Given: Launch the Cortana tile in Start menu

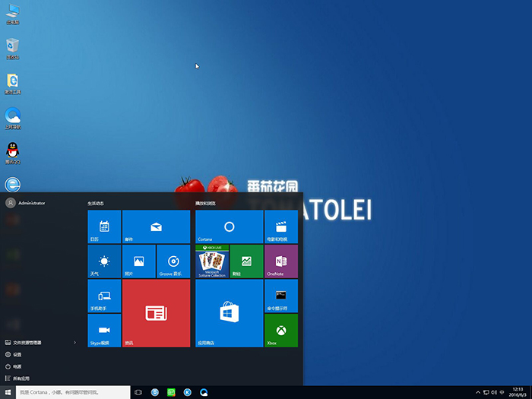Looking at the screenshot, I should pyautogui.click(x=229, y=226).
